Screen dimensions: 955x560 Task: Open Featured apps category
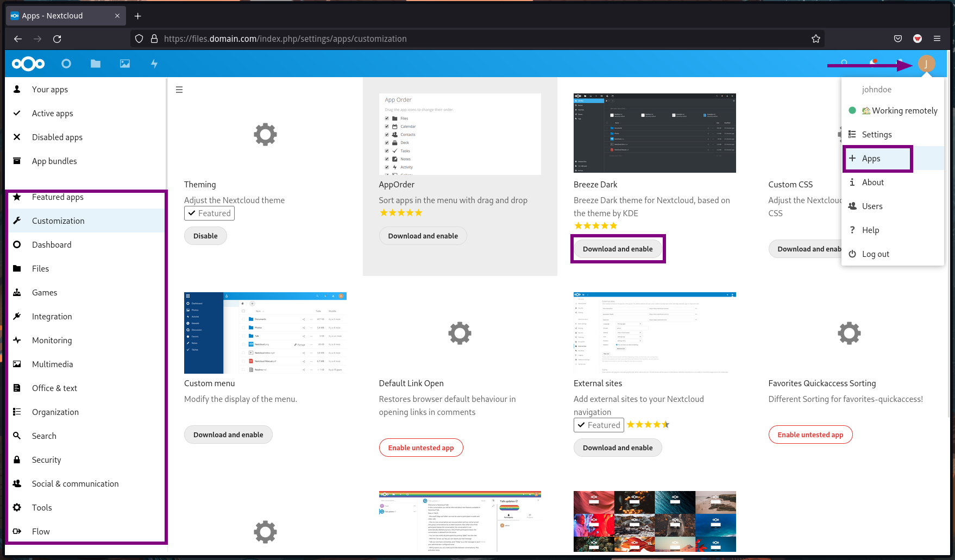86,197
